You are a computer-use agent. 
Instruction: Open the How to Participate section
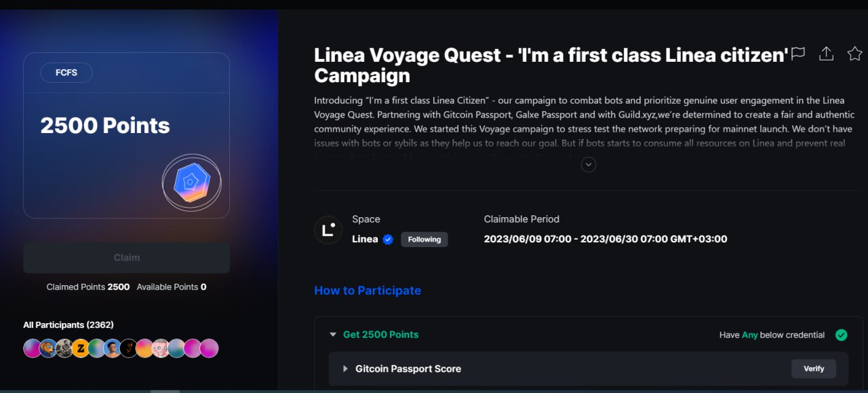(x=368, y=291)
